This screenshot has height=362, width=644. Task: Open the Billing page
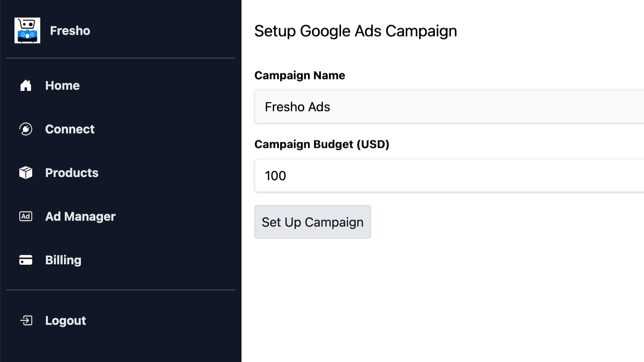click(x=121, y=260)
